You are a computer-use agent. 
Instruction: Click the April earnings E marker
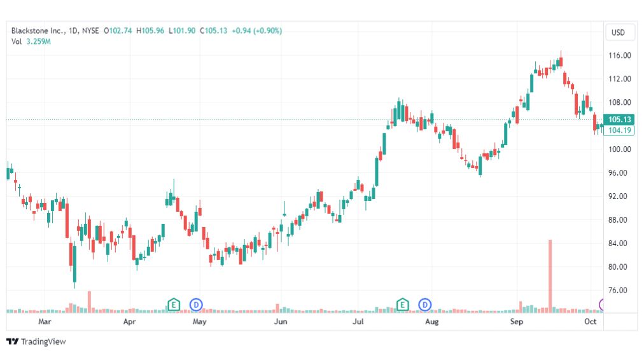point(174,305)
